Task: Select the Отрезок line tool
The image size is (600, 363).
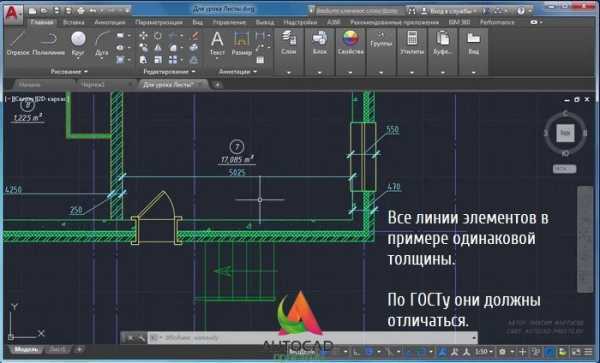Action: tap(18, 43)
